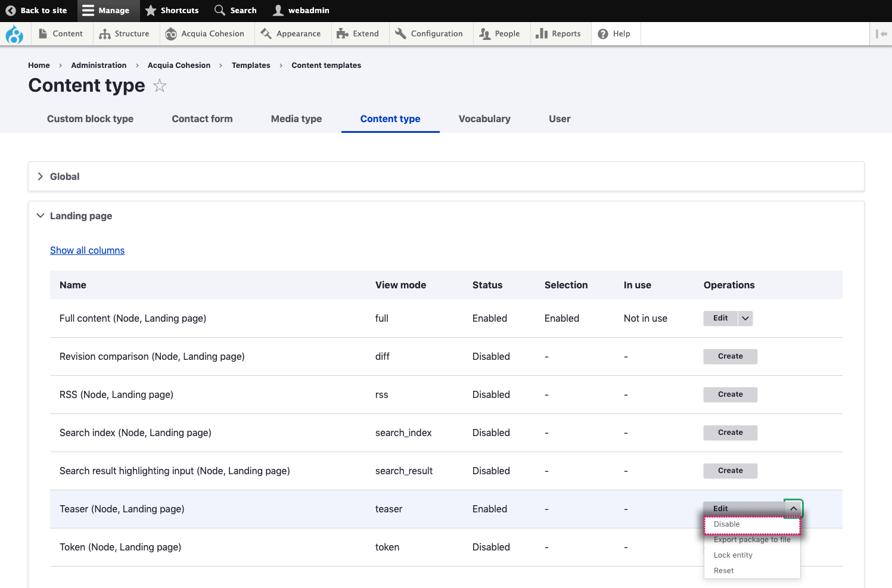
Task: Choose Lock entity option
Action: 752,555
